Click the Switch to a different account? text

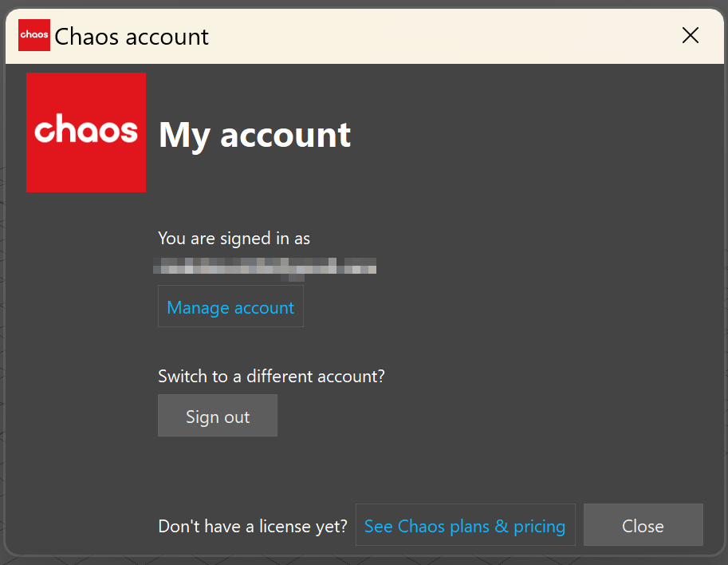point(272,377)
